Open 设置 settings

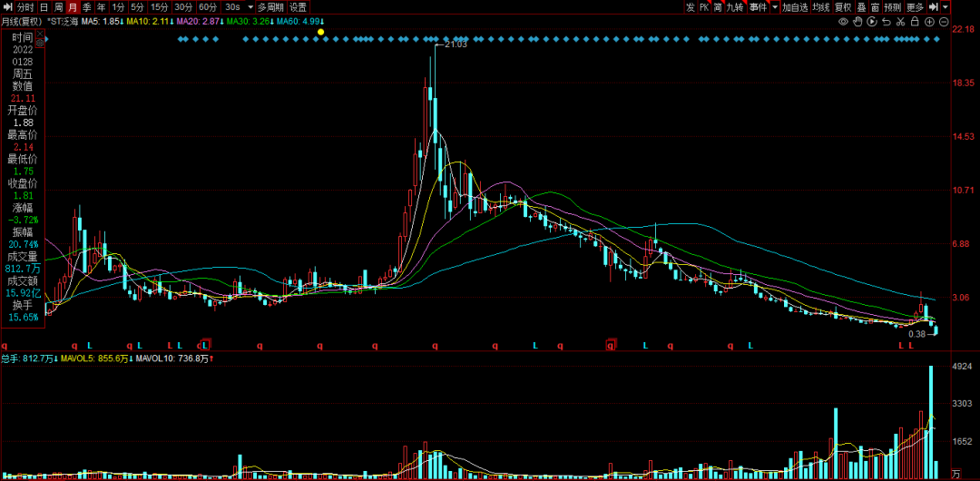pos(299,7)
